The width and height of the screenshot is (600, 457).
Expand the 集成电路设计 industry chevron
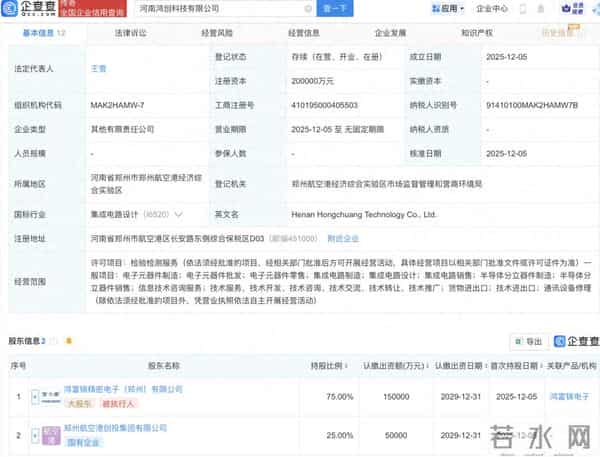point(178,214)
